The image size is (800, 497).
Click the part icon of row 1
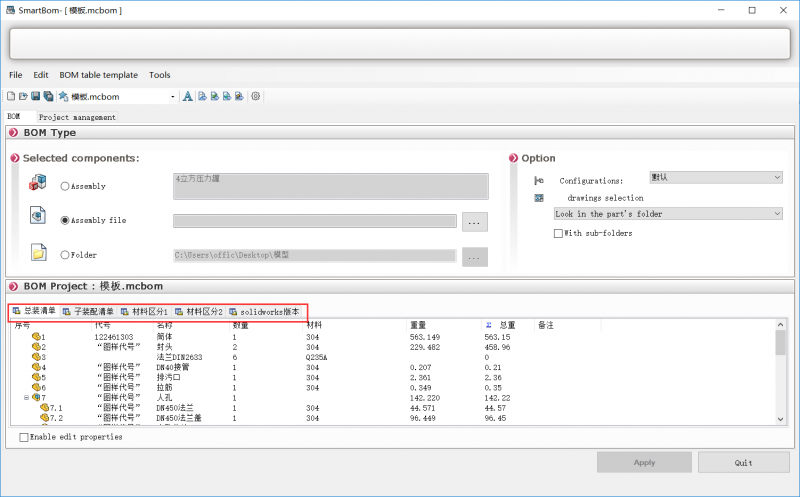point(36,337)
